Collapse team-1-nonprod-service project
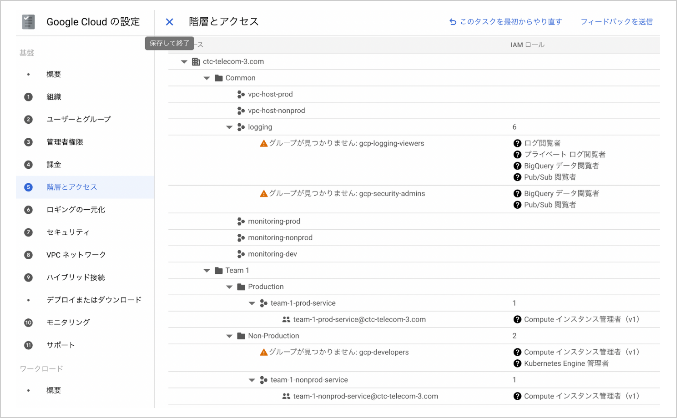This screenshot has width=677, height=418. (252, 380)
